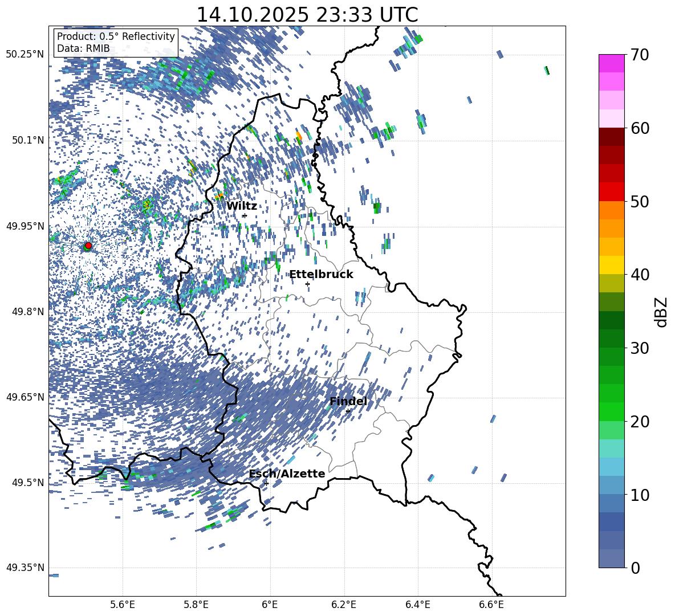Image resolution: width=675 pixels, height=616 pixels.
Task: Click the colorbar value 70
Action: (640, 55)
